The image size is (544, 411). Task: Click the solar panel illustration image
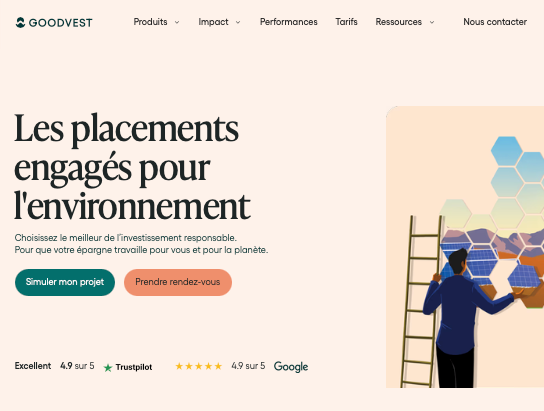465,247
